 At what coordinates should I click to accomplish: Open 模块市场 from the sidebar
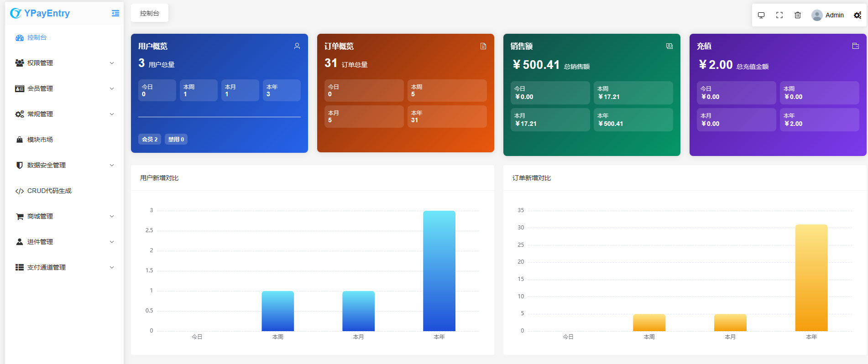point(40,140)
